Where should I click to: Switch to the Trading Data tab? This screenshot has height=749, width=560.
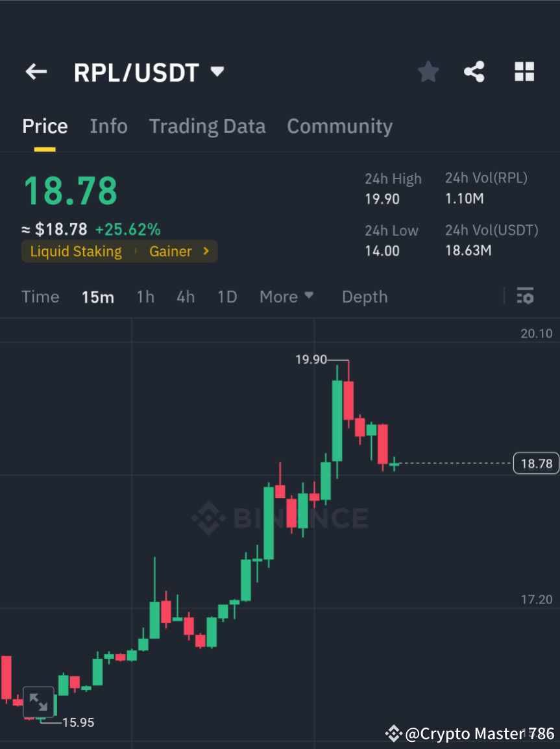(x=207, y=126)
